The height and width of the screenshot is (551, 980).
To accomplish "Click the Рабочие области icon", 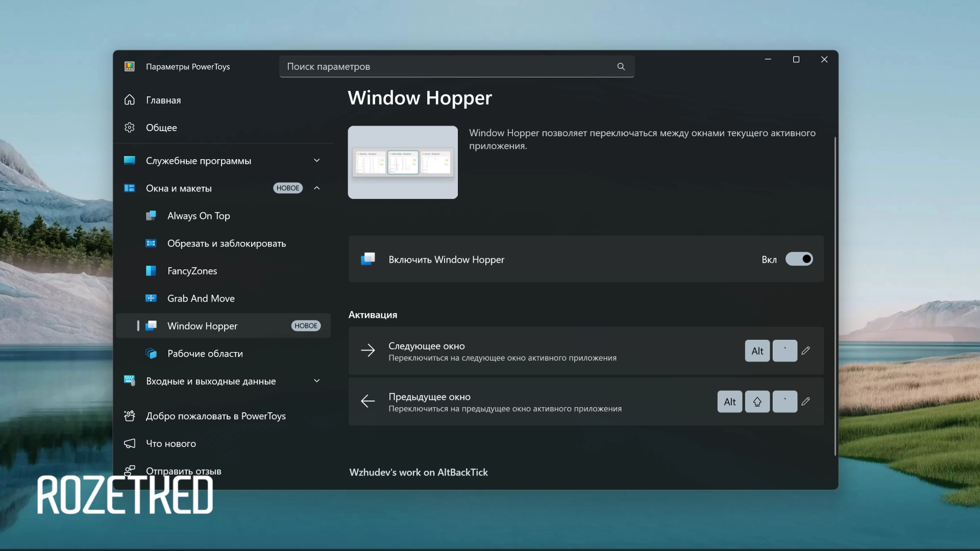I will (151, 353).
